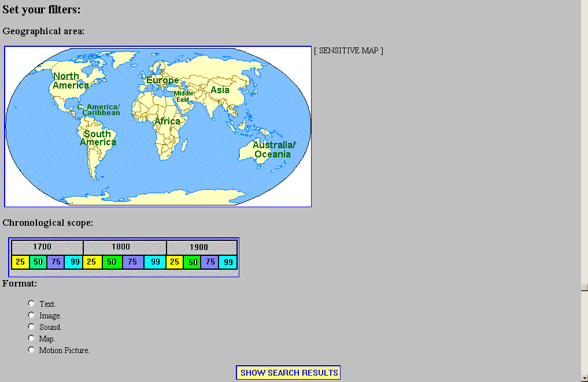The width and height of the screenshot is (588, 382).
Task: Select Africa on the sensitive map
Action: [167, 122]
